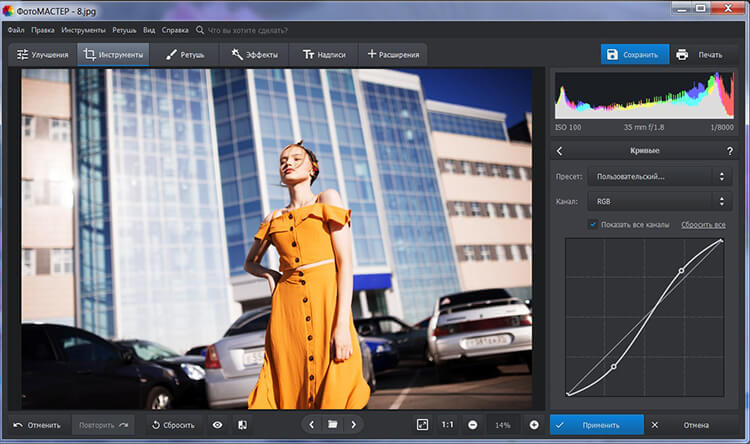Open the Файл menu
The width and height of the screenshot is (750, 444).
click(15, 32)
